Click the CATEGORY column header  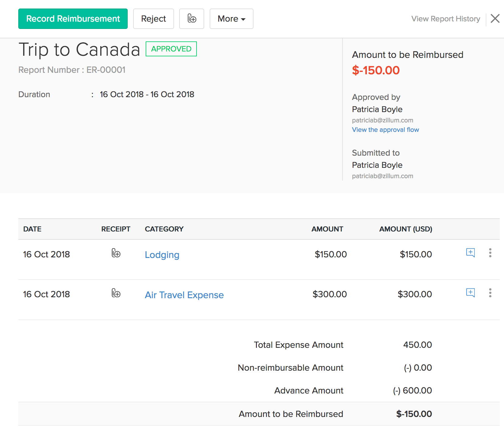coord(164,229)
